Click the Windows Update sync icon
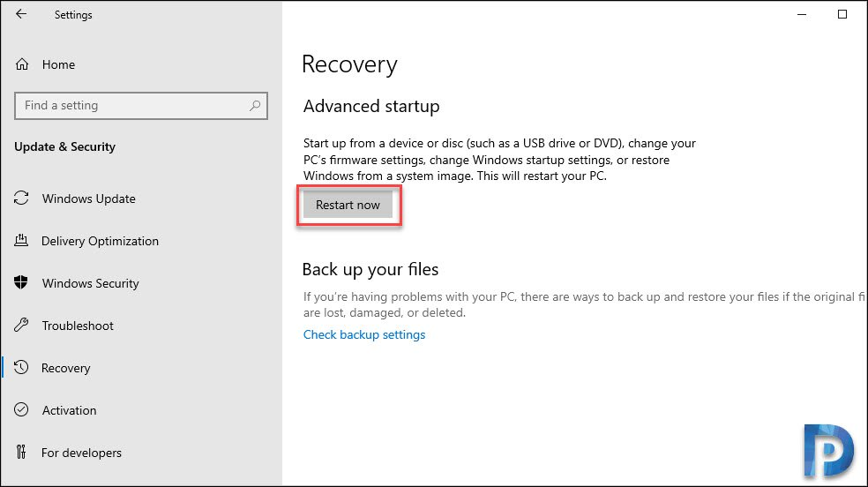 [21, 199]
